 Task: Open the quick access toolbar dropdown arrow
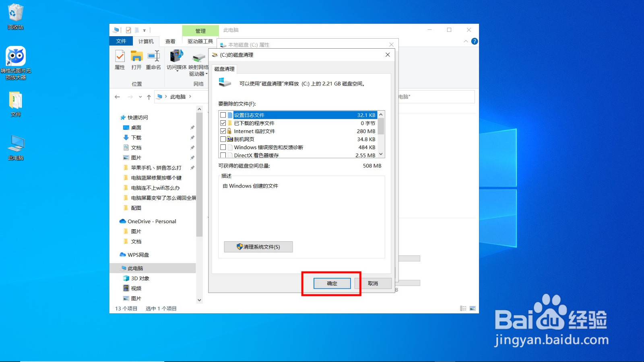(144, 30)
